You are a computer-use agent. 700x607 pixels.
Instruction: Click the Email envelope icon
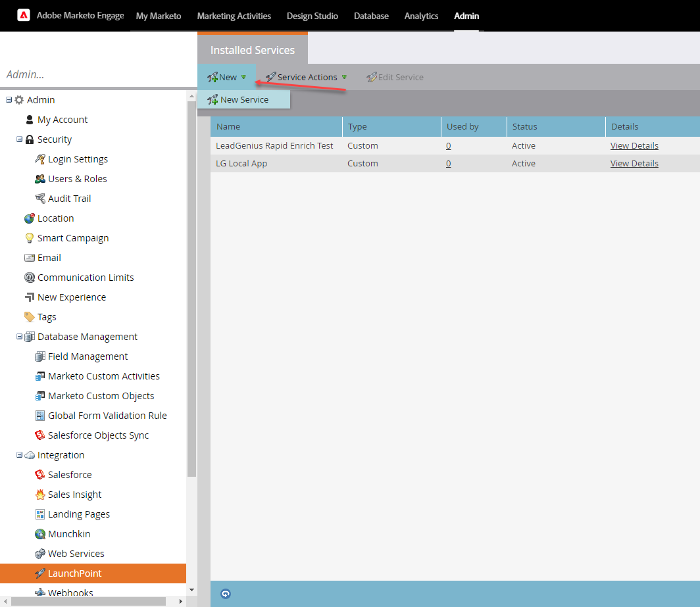point(30,258)
